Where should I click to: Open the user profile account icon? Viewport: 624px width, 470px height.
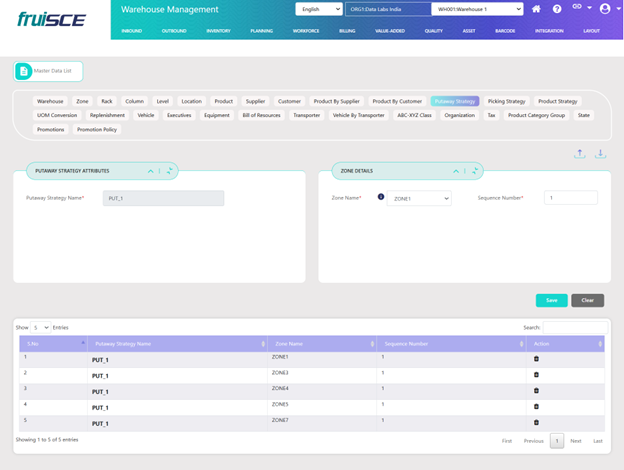coord(604,9)
